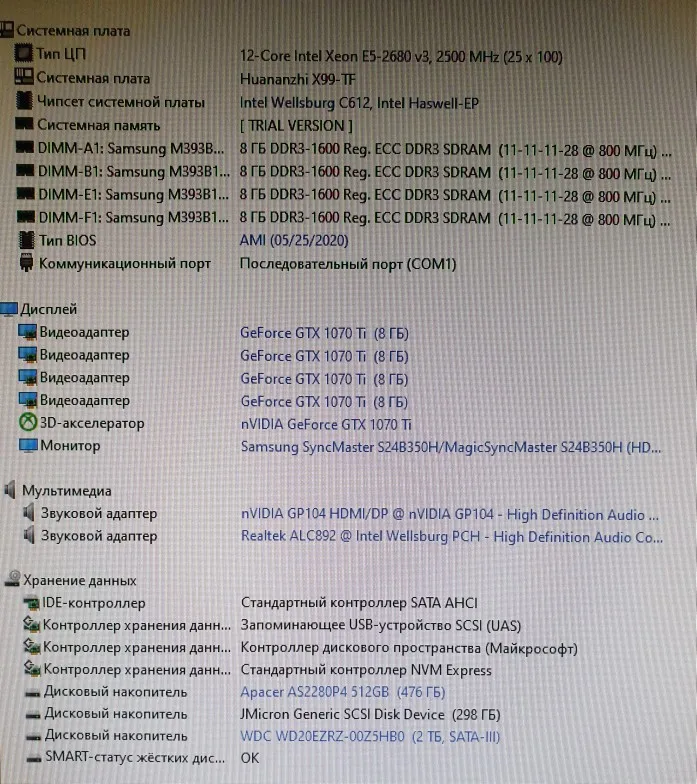The image size is (697, 784).
Task: Open the Samsung SyncMaster S24B350H monitor link
Action: 451,447
